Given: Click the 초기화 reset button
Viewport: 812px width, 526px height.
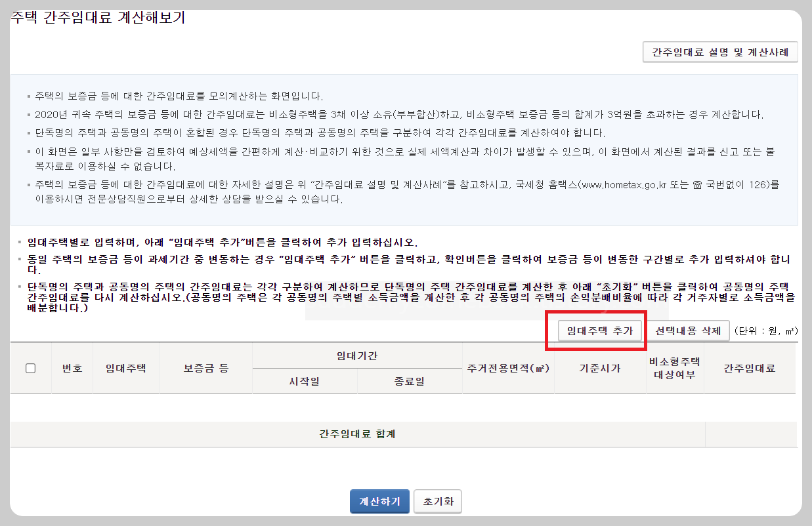Looking at the screenshot, I should pyautogui.click(x=437, y=500).
